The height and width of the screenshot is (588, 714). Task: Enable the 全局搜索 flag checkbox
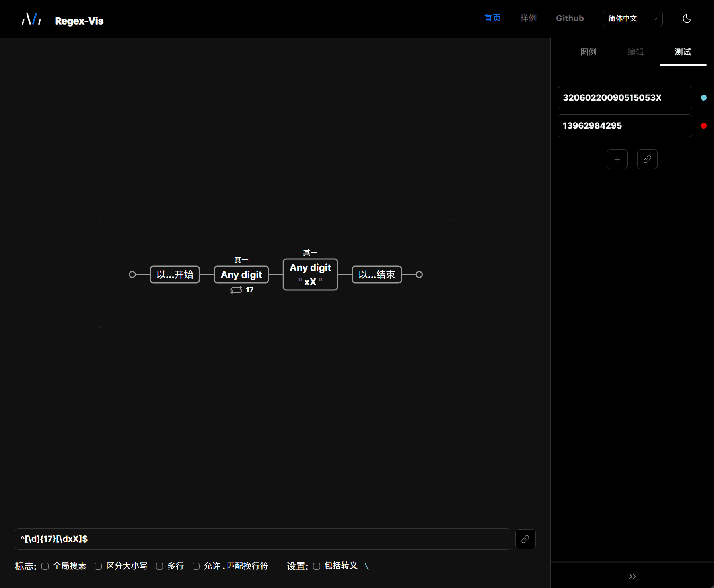(45, 566)
